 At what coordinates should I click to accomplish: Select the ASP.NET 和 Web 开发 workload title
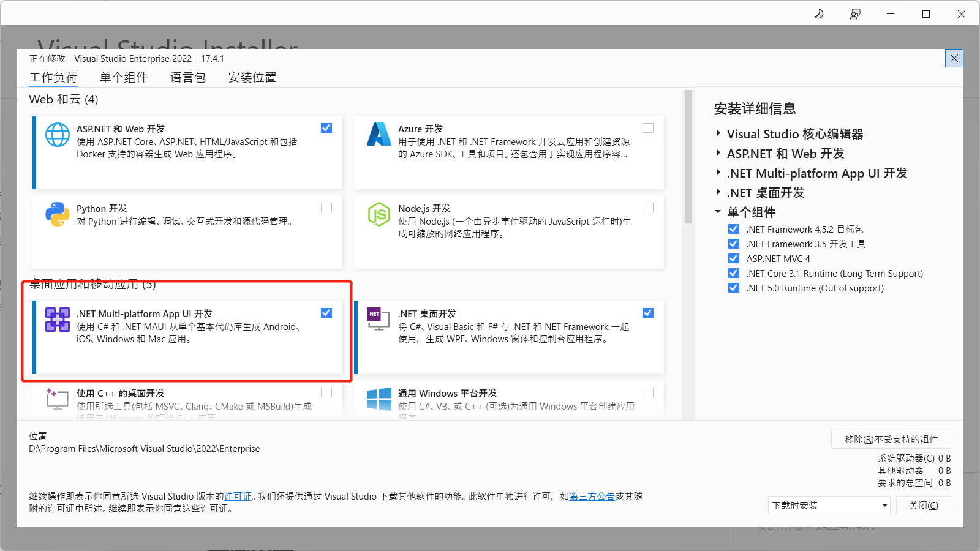pyautogui.click(x=121, y=129)
